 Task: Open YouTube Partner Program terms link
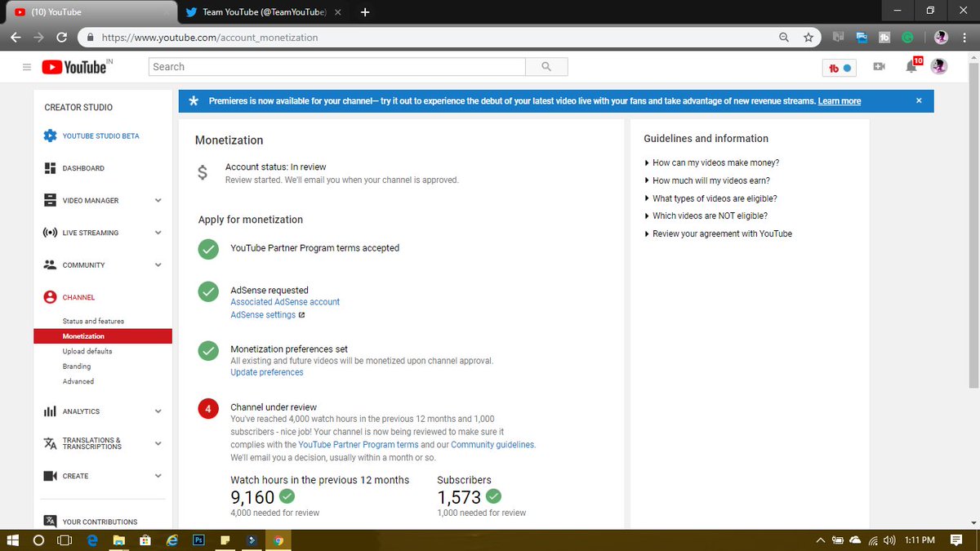click(x=359, y=445)
